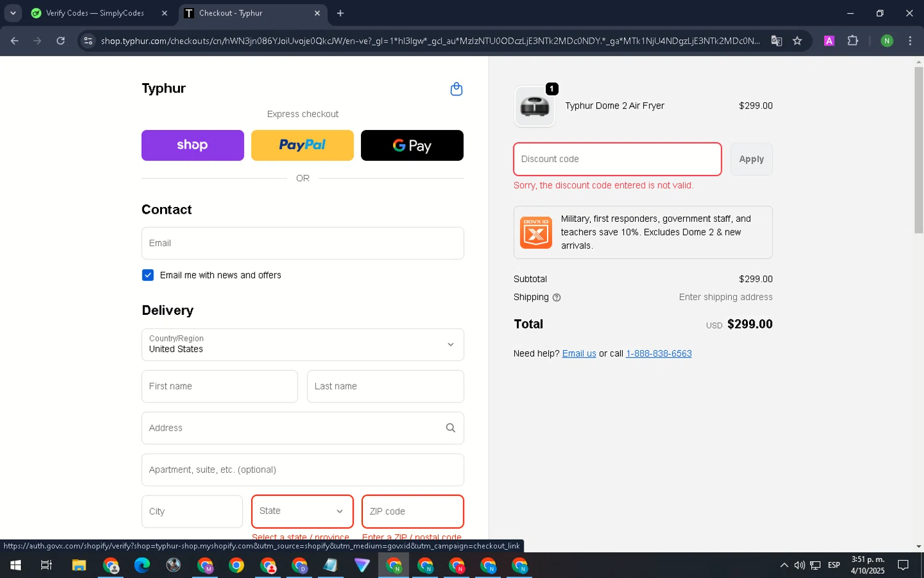The height and width of the screenshot is (578, 924).
Task: Click the Last name field
Action: tap(386, 386)
